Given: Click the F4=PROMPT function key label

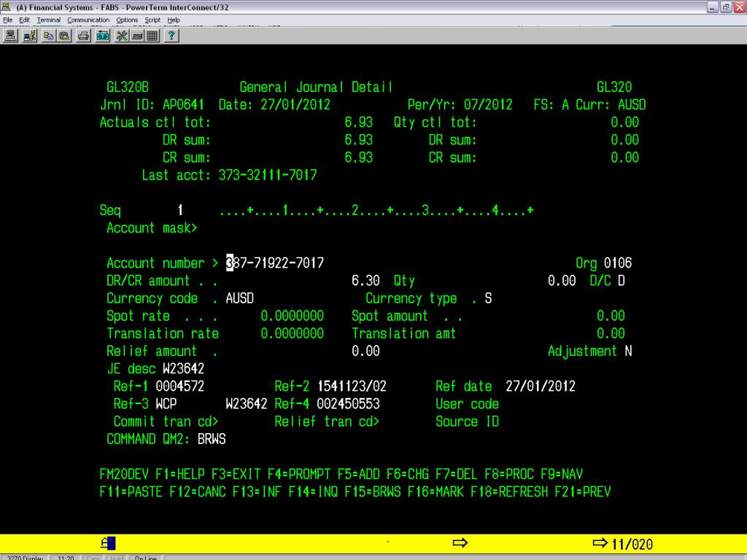Looking at the screenshot, I should [299, 474].
